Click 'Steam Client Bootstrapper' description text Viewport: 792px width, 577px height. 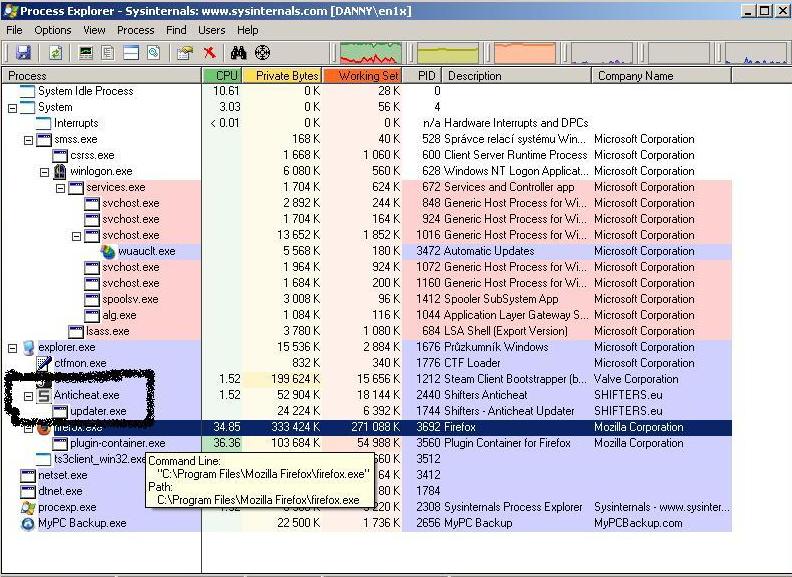[515, 379]
